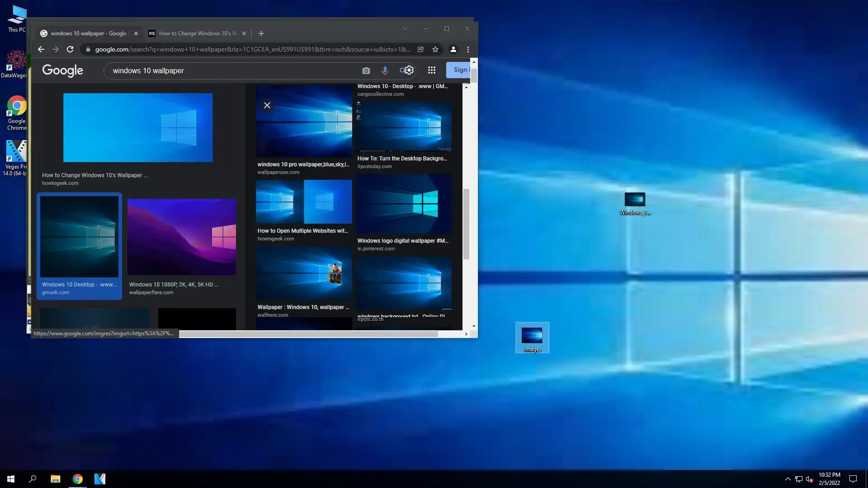Open a new browser tab
This screenshot has height=488, width=868.
(x=261, y=33)
